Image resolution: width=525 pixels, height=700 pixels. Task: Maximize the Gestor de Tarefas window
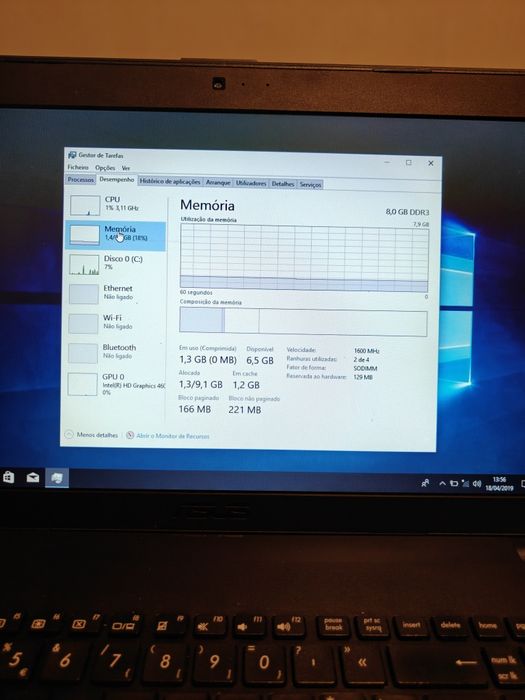(x=408, y=163)
